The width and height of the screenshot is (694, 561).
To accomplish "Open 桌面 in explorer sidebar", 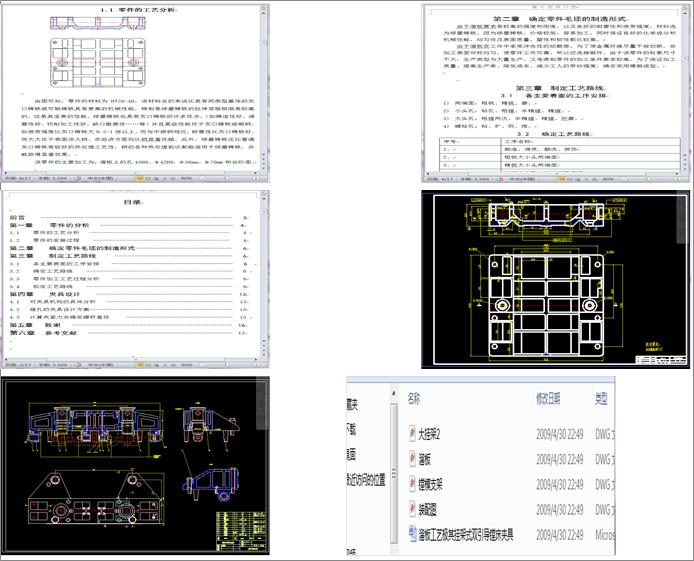I will coord(351,454).
